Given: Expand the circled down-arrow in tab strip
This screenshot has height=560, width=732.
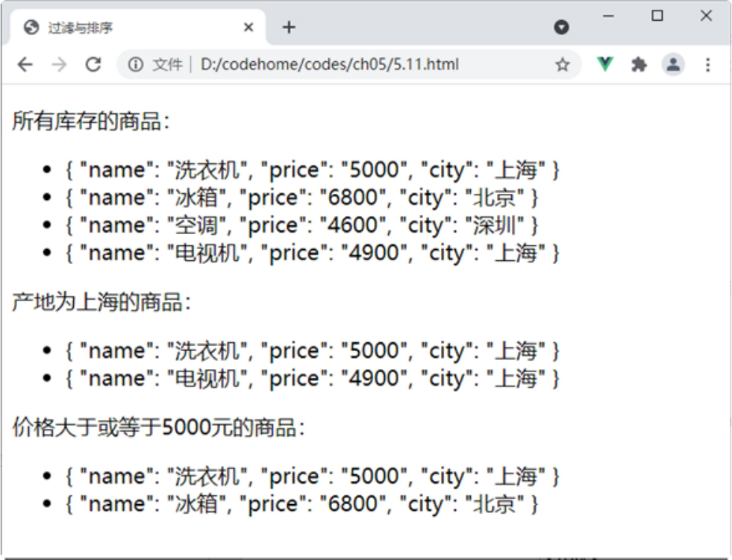Looking at the screenshot, I should coord(561,28).
